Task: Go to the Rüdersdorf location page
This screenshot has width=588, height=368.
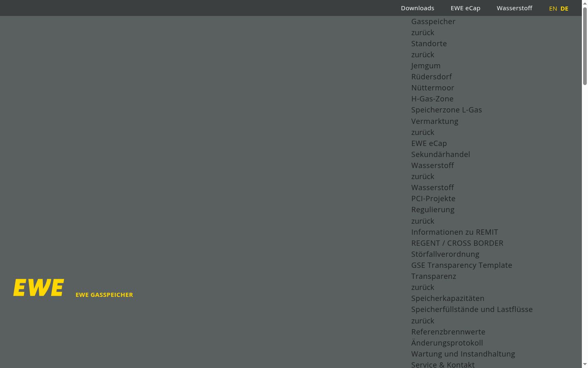Action: (431, 77)
